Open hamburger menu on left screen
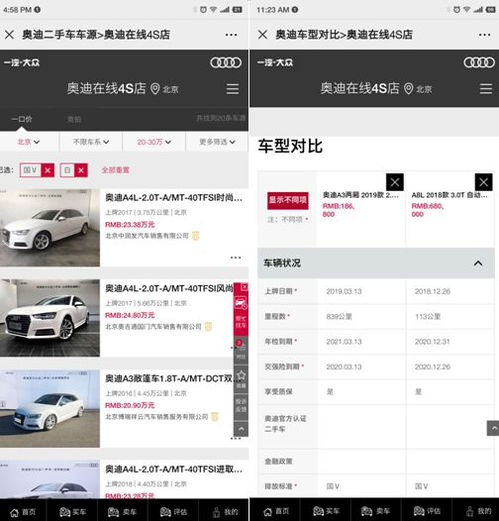This screenshot has width=499, height=521. [232, 89]
